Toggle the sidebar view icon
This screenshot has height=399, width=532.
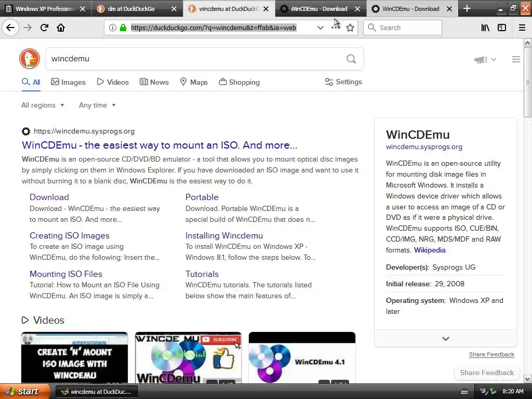click(x=502, y=28)
